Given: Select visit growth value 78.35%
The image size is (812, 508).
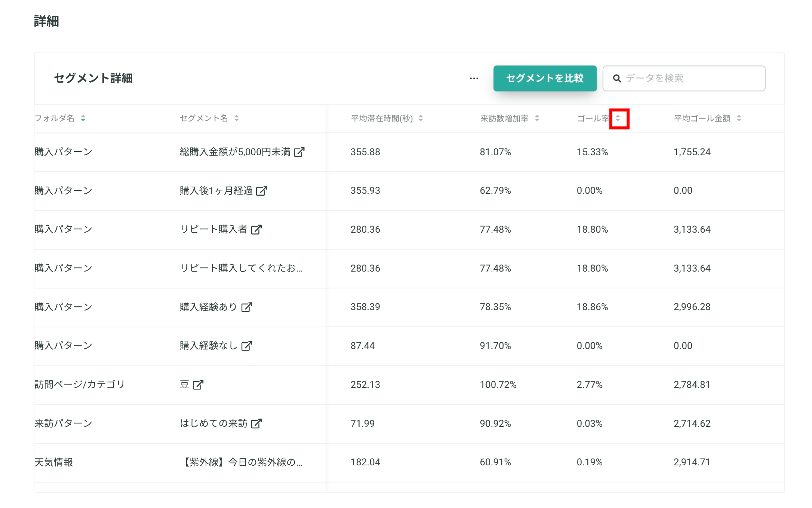Looking at the screenshot, I should point(495,307).
